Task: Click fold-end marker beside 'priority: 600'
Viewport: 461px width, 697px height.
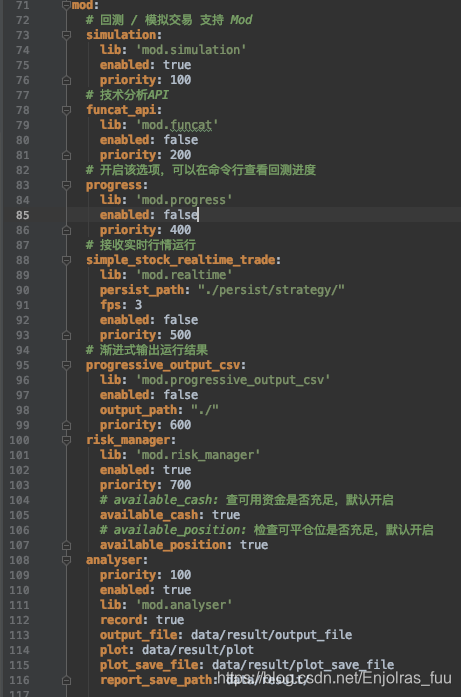Action: (x=66, y=425)
